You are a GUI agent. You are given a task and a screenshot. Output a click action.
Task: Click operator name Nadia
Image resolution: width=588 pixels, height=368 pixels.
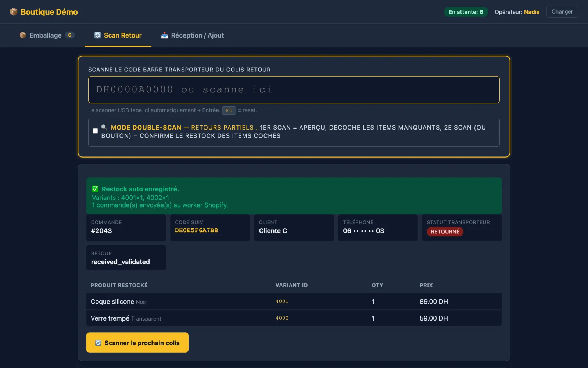[x=531, y=12]
